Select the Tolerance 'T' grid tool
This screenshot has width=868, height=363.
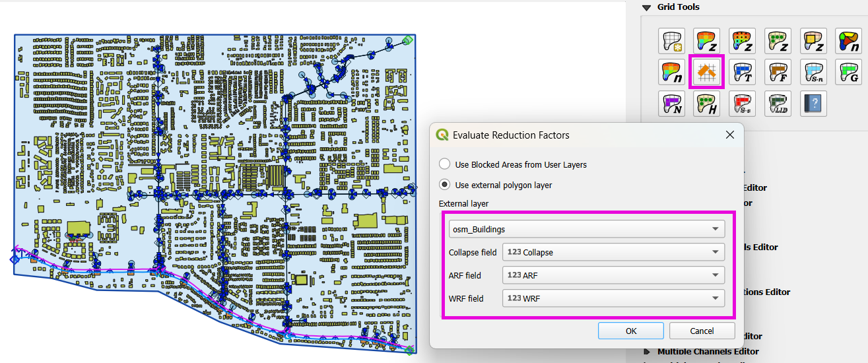pos(743,73)
